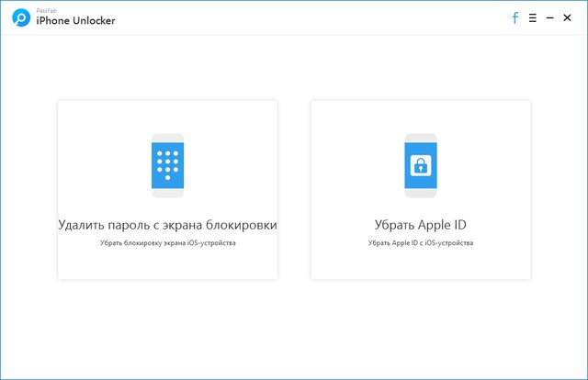Close the iPhone Unlocker window

[x=567, y=17]
